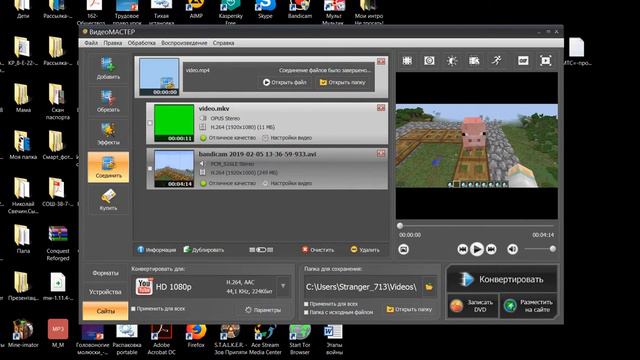
Task: Open the Обработка menu
Action: tap(142, 43)
